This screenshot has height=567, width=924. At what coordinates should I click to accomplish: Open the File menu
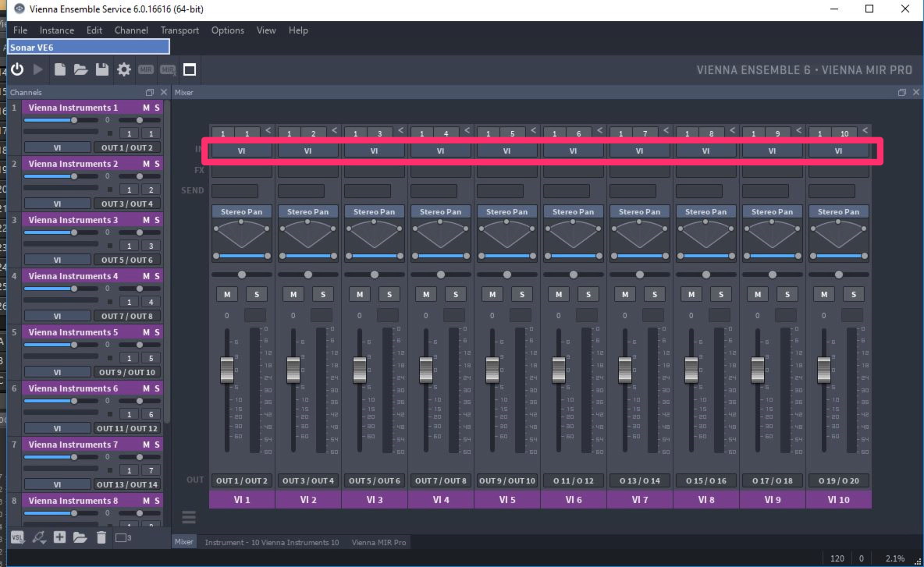[x=20, y=30]
